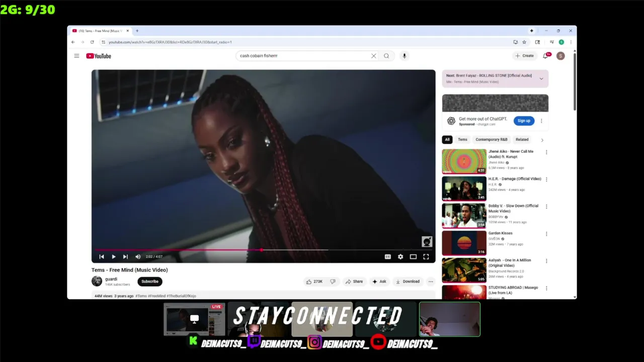Image resolution: width=644 pixels, height=362 pixels.
Task: Sign up on the ChatGPT ad
Action: click(524, 121)
